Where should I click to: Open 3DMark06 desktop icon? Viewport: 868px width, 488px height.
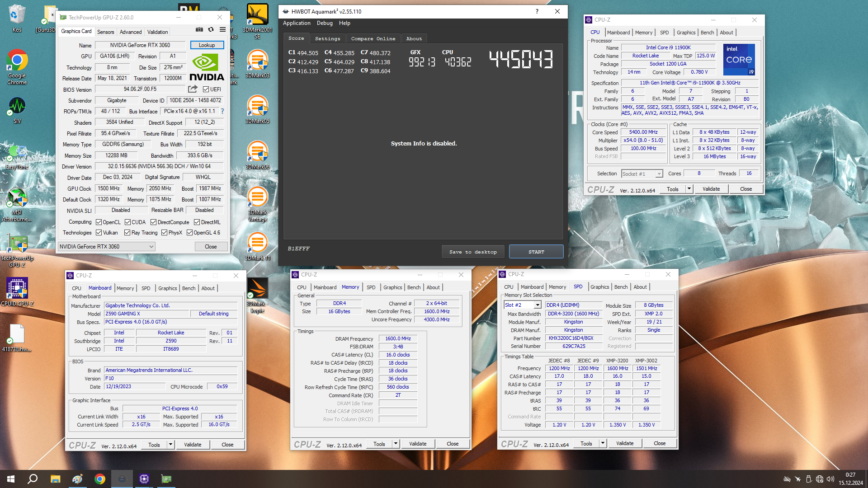(257, 155)
